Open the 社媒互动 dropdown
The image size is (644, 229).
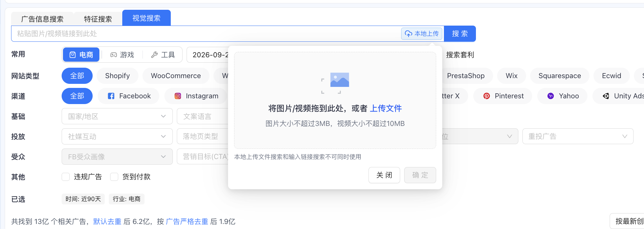(117, 136)
